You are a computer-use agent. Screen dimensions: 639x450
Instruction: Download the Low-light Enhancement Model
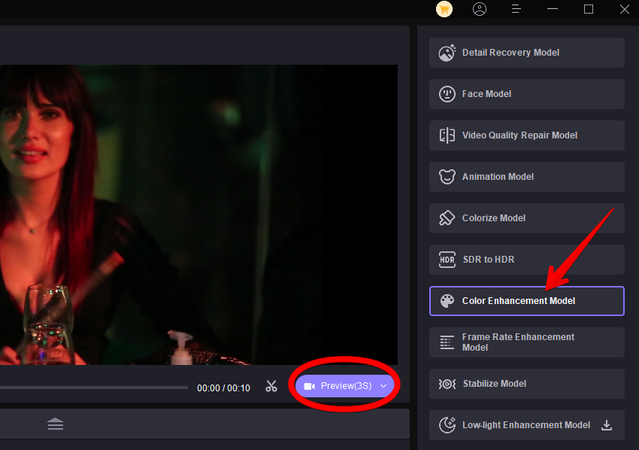coord(606,425)
